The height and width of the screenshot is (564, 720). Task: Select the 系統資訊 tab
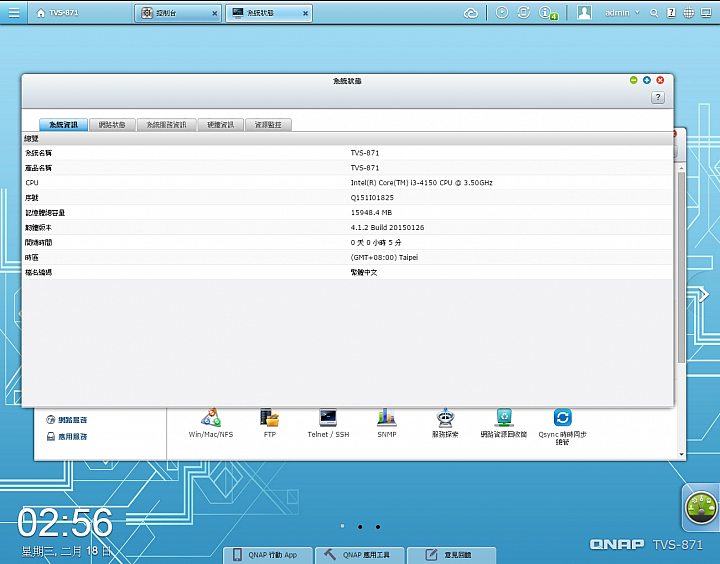[63, 124]
